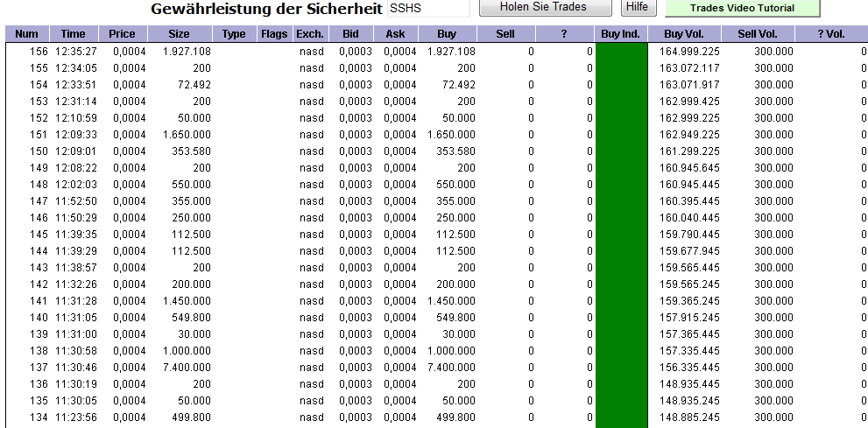This screenshot has width=868, height=428.
Task: Click the ? Vol. column header
Action: (831, 34)
